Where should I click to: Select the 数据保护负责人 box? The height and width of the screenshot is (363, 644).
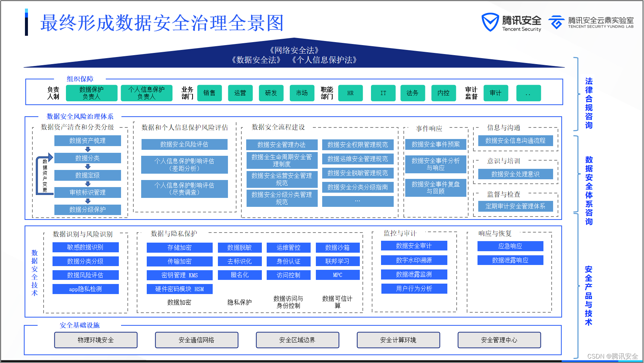point(92,93)
